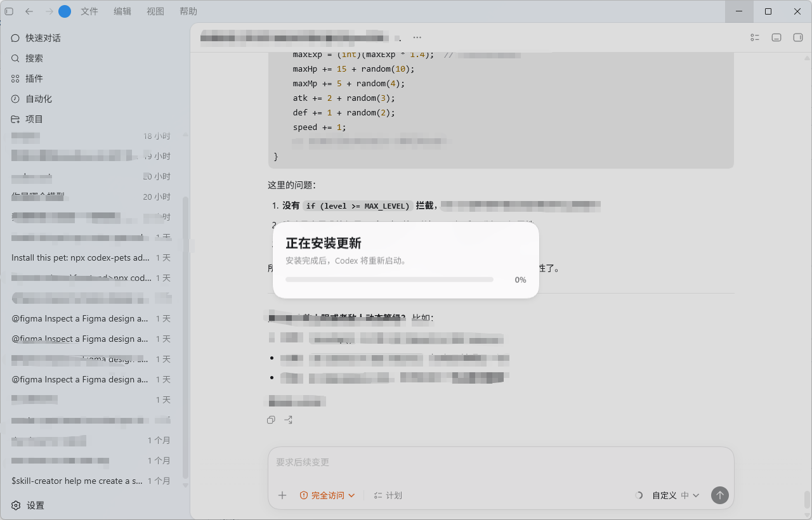Viewport: 812px width, 520px height.
Task: Open the 视图 menu
Action: (x=155, y=11)
